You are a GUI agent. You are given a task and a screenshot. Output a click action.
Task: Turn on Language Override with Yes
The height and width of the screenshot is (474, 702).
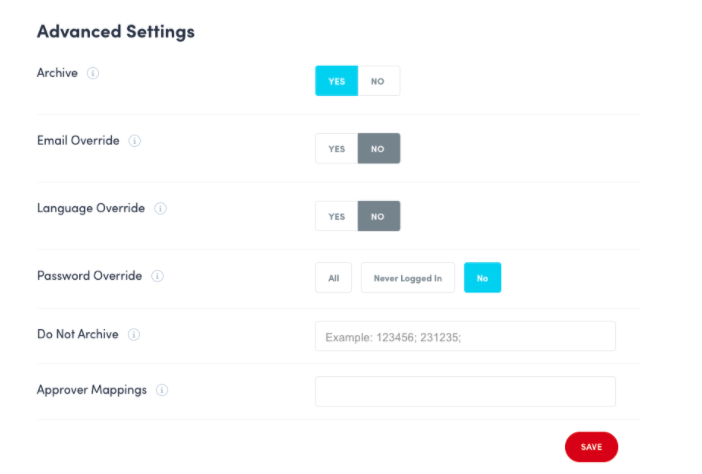click(337, 216)
